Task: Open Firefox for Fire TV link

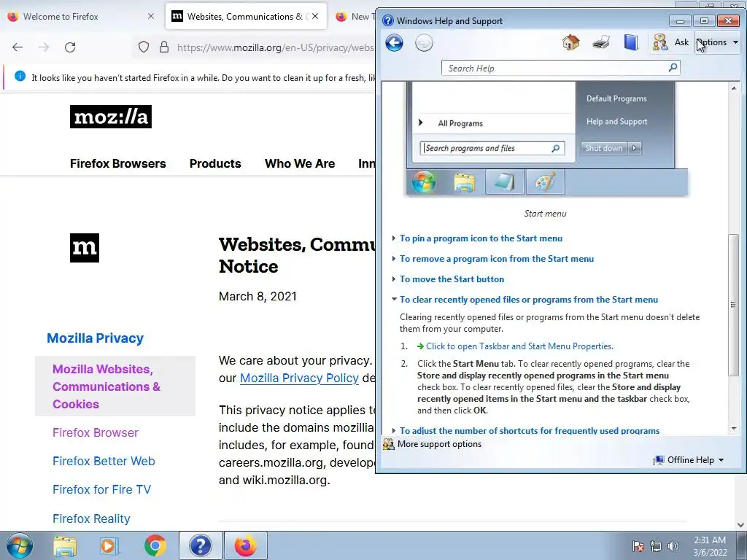Action: click(x=101, y=489)
